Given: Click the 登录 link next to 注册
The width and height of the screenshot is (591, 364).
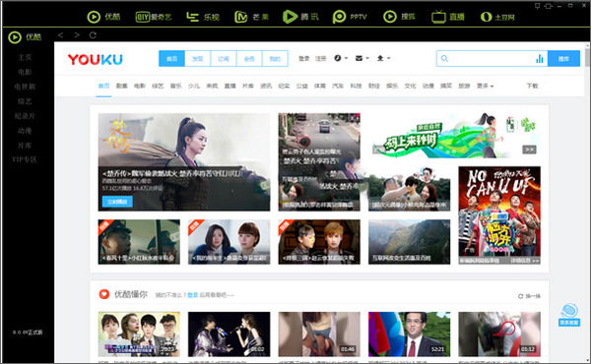Looking at the screenshot, I should (304, 58).
